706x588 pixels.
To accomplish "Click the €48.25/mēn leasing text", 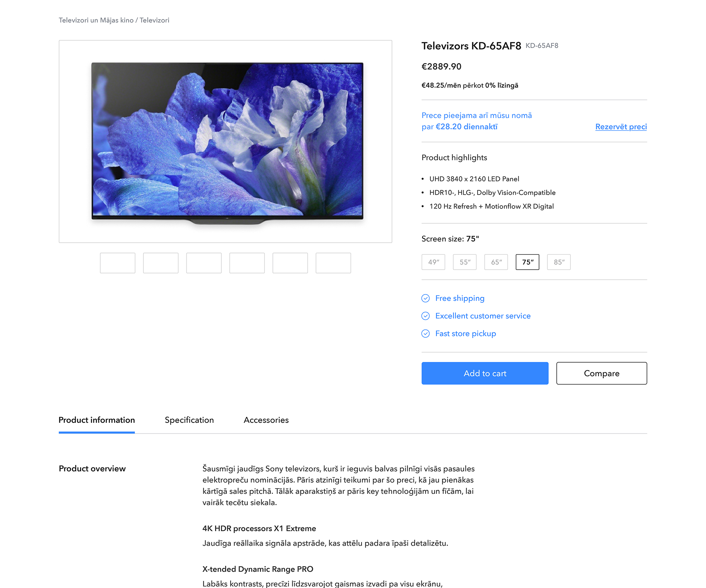I will (470, 85).
